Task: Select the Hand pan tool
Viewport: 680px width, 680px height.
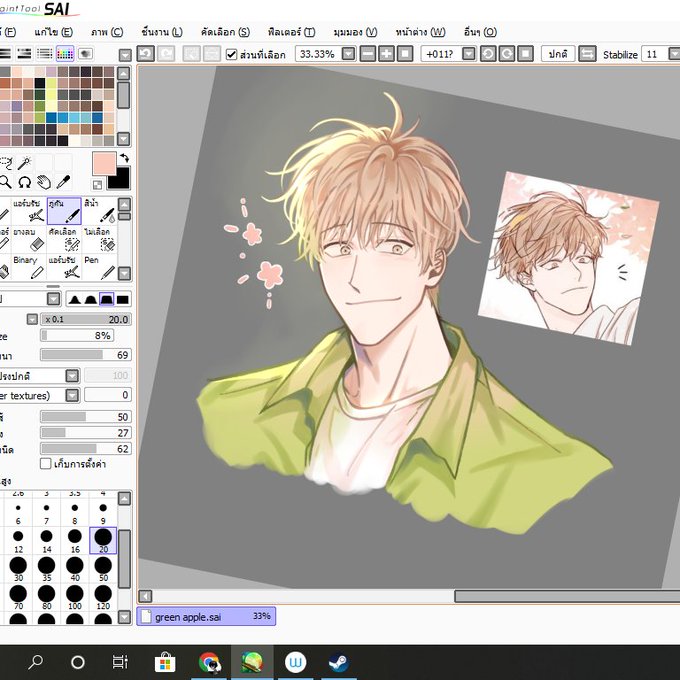Action: coord(44,183)
